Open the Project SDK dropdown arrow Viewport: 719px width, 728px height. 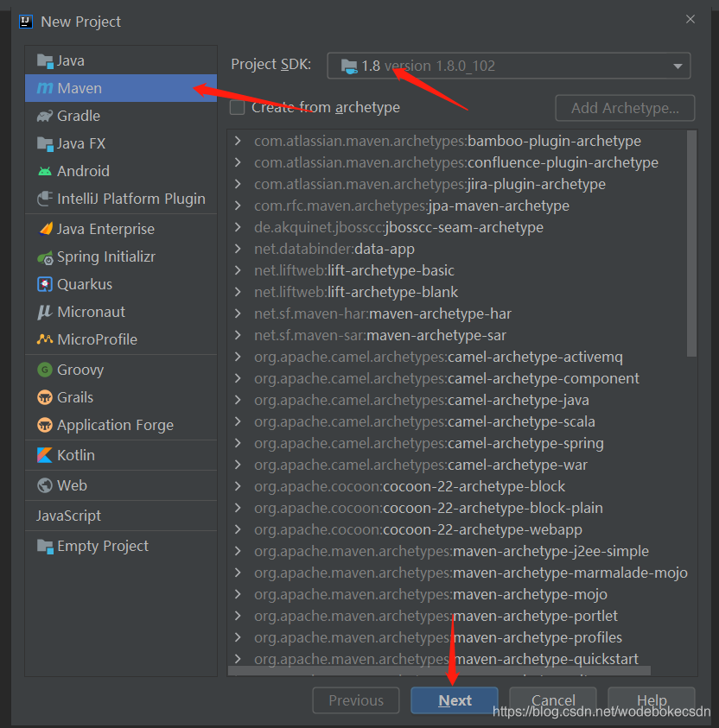click(x=678, y=66)
